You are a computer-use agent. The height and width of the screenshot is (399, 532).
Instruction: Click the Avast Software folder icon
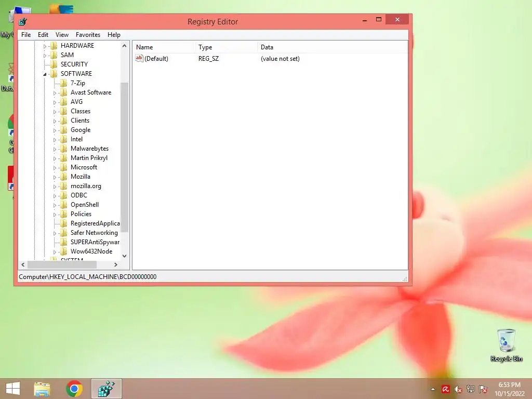63,92
